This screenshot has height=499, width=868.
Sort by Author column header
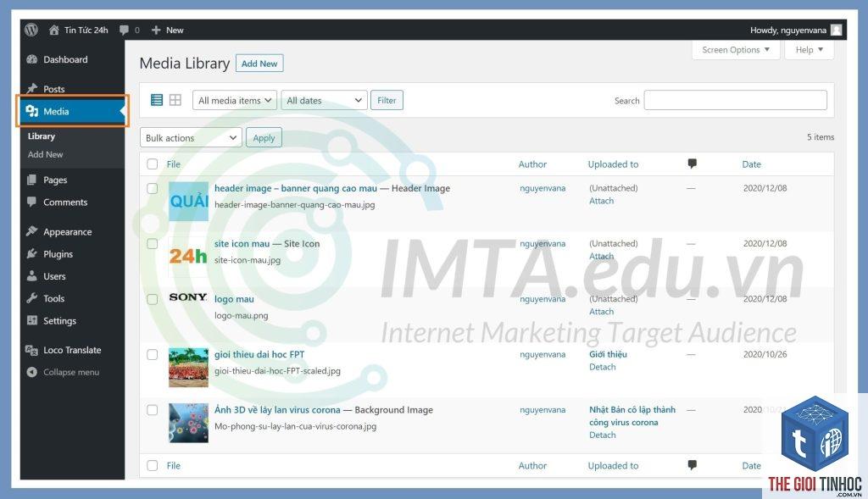click(x=532, y=164)
